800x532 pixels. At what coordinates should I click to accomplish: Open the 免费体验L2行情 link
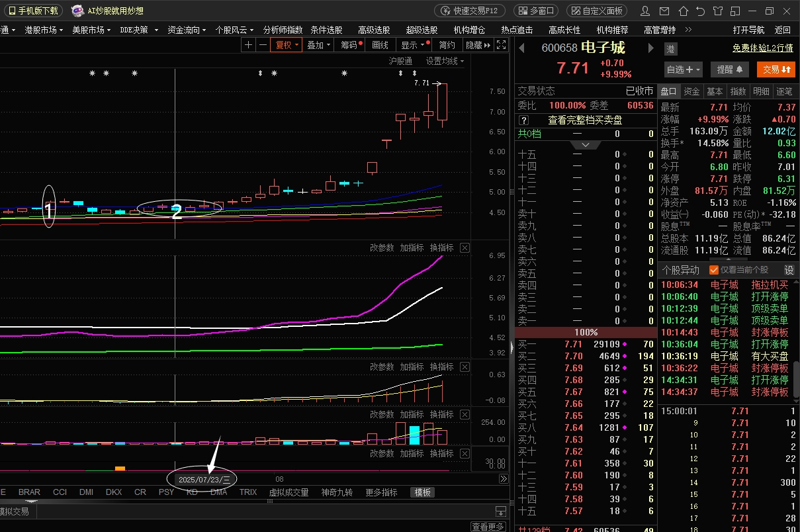coord(762,48)
